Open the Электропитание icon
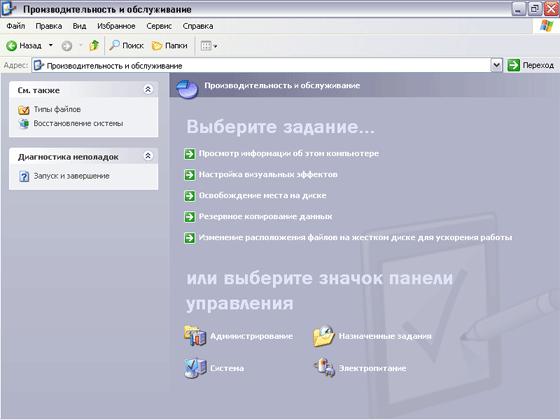This screenshot has width=560, height=420. (x=324, y=368)
